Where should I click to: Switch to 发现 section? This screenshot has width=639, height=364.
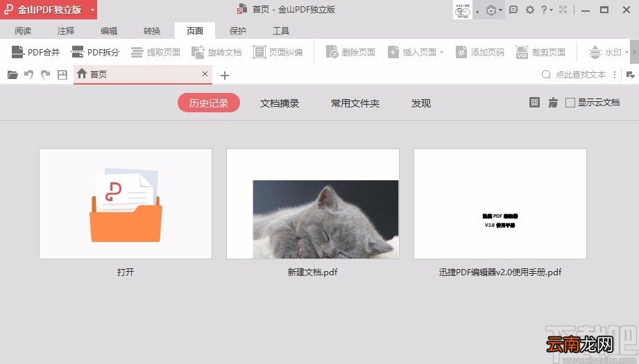(421, 103)
